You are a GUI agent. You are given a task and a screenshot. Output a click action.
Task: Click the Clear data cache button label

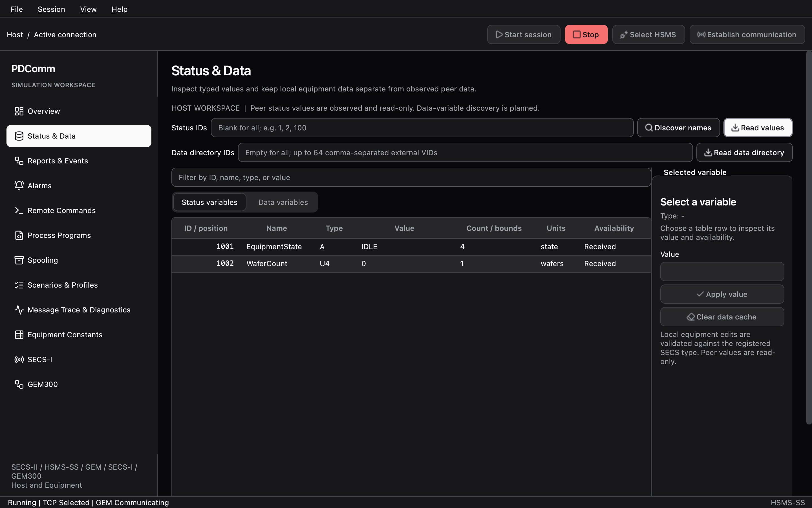tap(726, 317)
